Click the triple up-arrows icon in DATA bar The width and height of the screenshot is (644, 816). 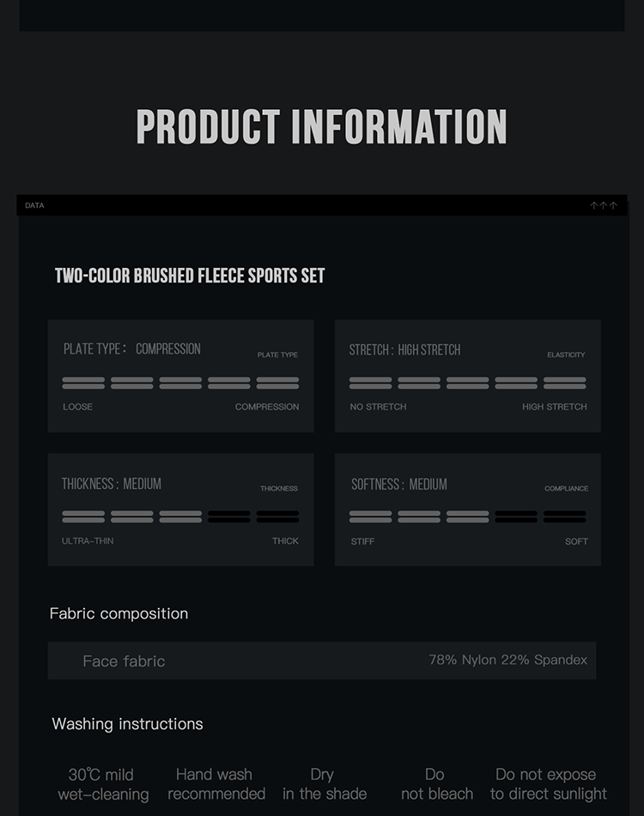[604, 206]
